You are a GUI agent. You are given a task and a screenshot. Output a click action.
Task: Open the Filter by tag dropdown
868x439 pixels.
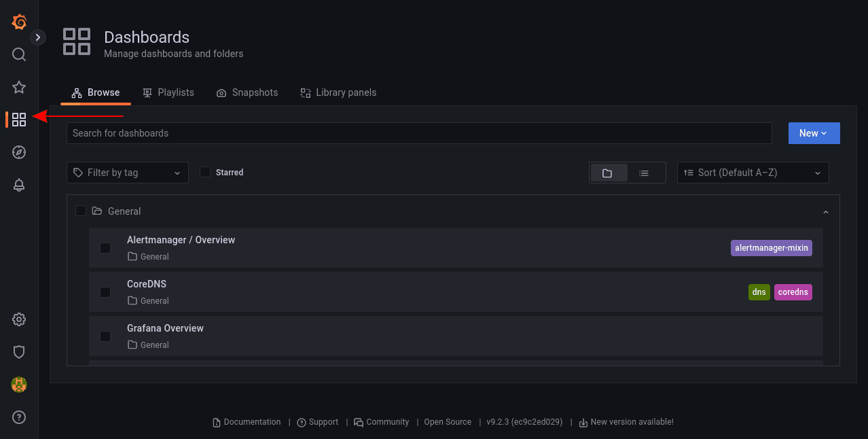127,173
